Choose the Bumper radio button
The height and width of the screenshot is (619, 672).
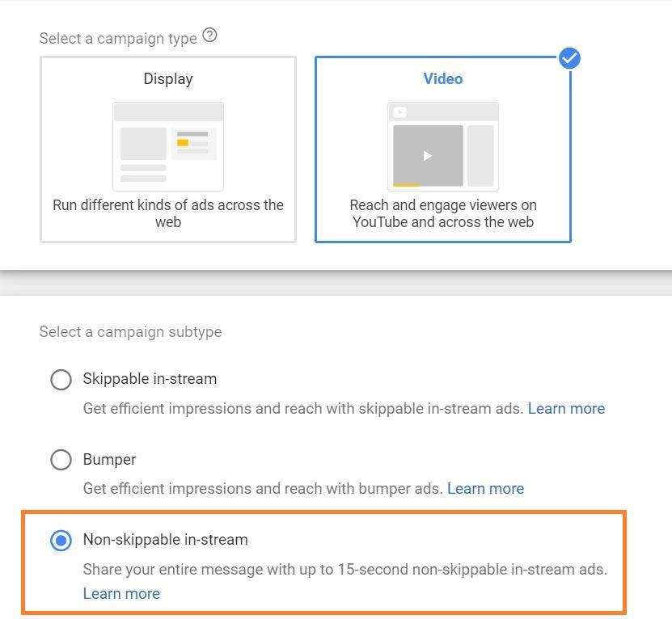(x=61, y=460)
